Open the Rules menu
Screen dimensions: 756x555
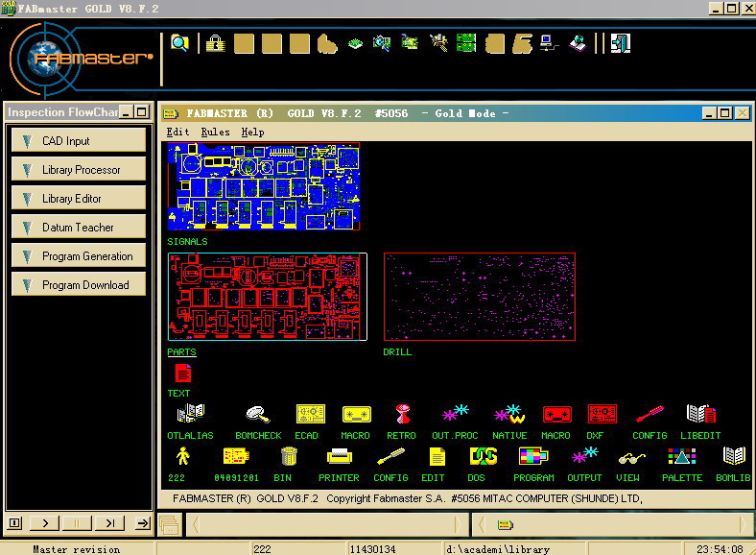pyautogui.click(x=215, y=132)
